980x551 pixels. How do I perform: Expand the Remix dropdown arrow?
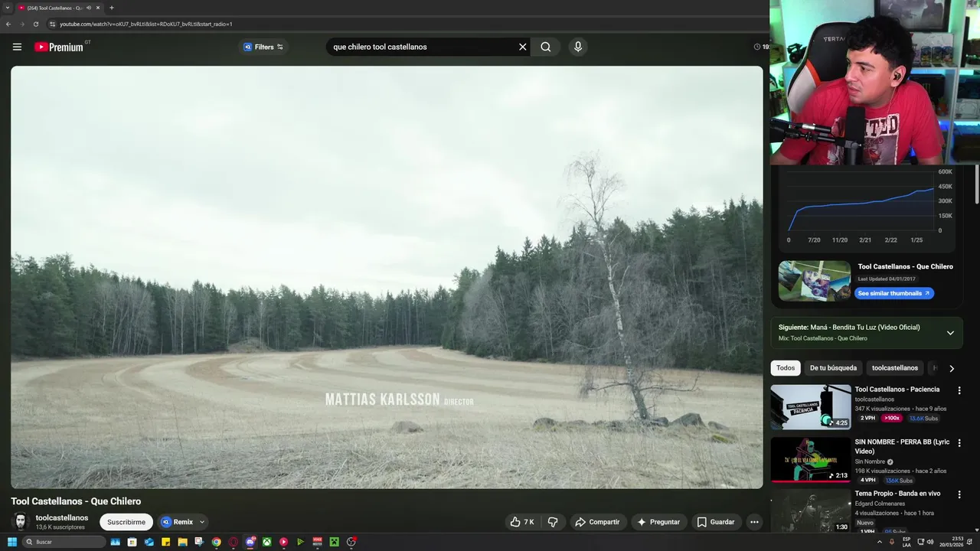pyautogui.click(x=202, y=522)
